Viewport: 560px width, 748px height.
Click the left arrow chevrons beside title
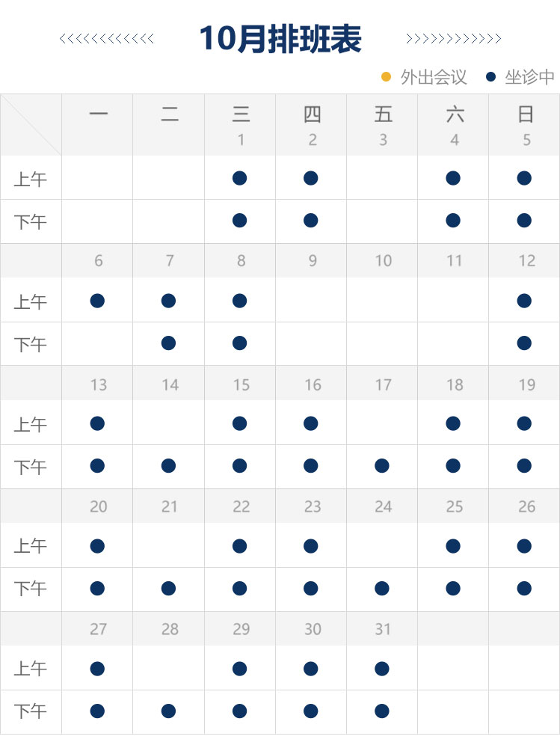[107, 39]
